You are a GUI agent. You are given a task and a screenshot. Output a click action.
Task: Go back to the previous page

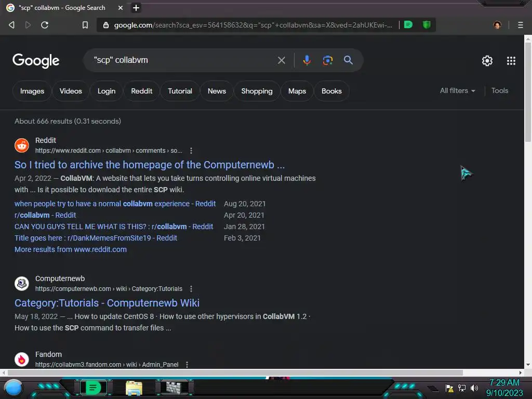click(11, 25)
